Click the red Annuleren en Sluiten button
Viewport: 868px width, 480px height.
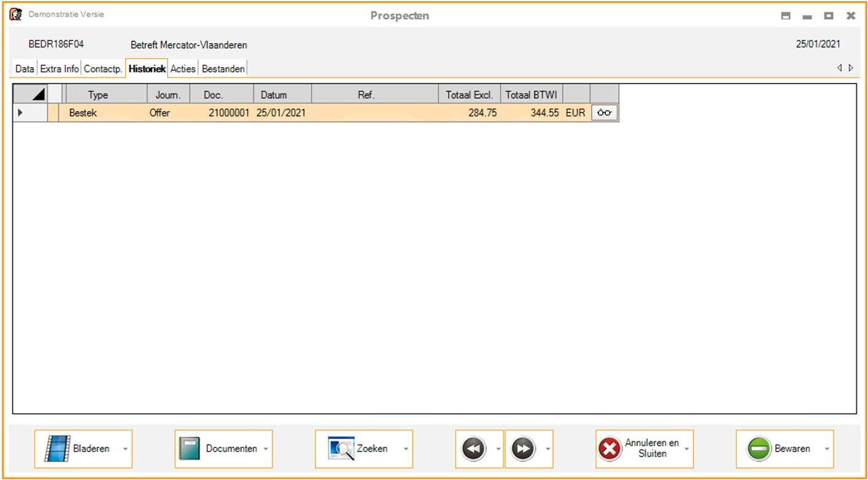[639, 449]
